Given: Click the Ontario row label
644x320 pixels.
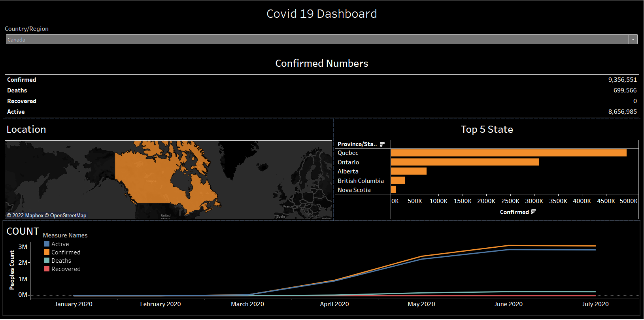Looking at the screenshot, I should click(x=348, y=162).
